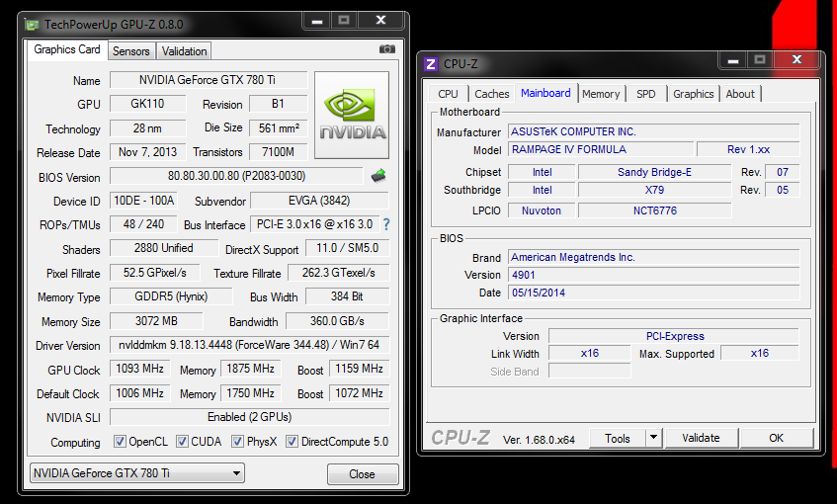The image size is (837, 504).
Task: Click the Close button in GPU-Z
Action: coord(363,474)
